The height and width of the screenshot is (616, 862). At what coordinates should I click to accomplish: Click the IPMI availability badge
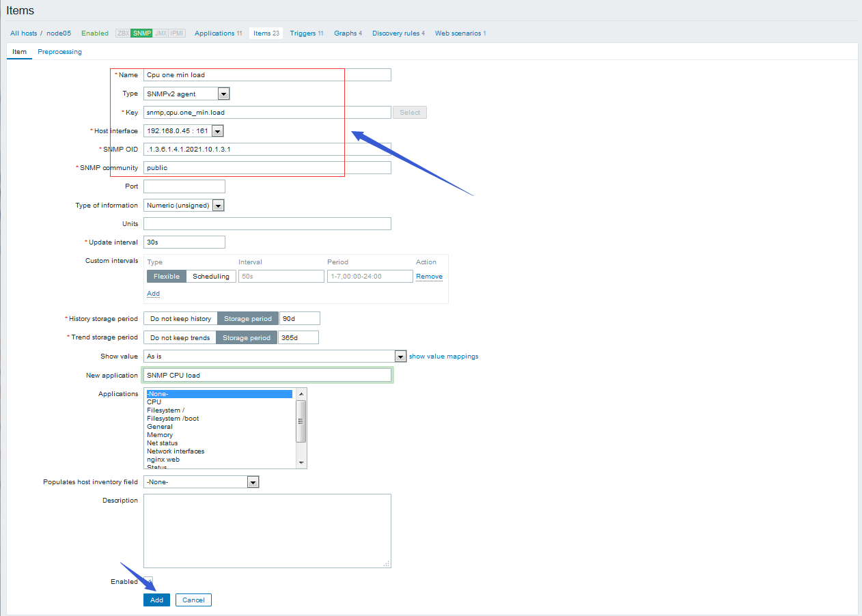pyautogui.click(x=177, y=33)
